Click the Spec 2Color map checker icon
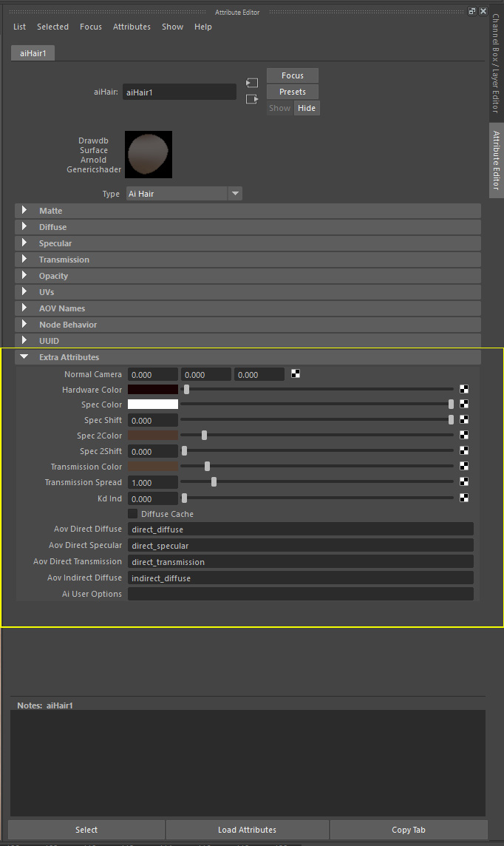The image size is (504, 846). (463, 435)
